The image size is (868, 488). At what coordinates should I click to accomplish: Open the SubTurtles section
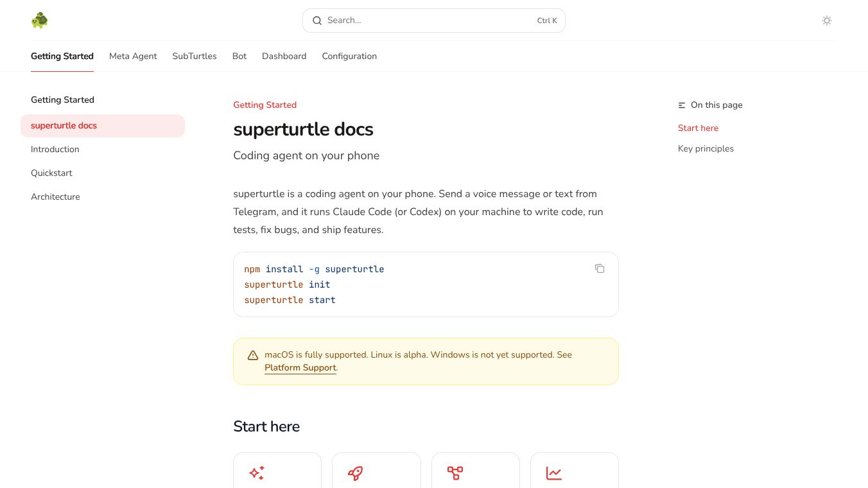tap(195, 57)
